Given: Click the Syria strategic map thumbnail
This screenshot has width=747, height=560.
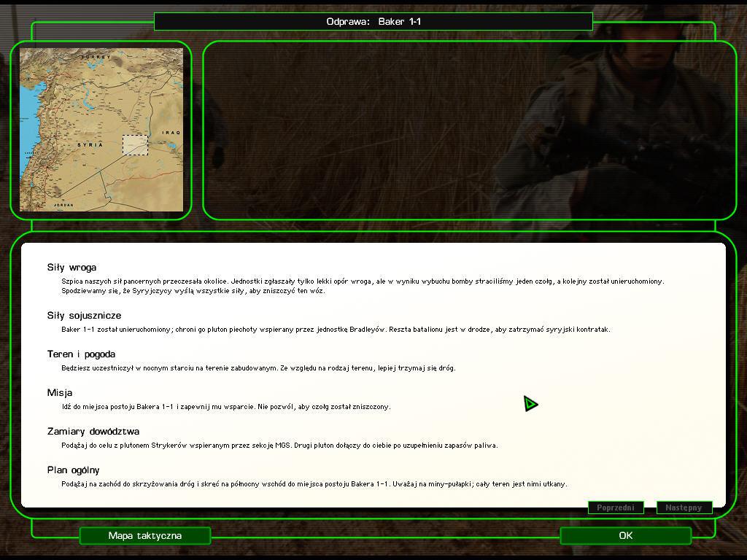Looking at the screenshot, I should tap(101, 130).
